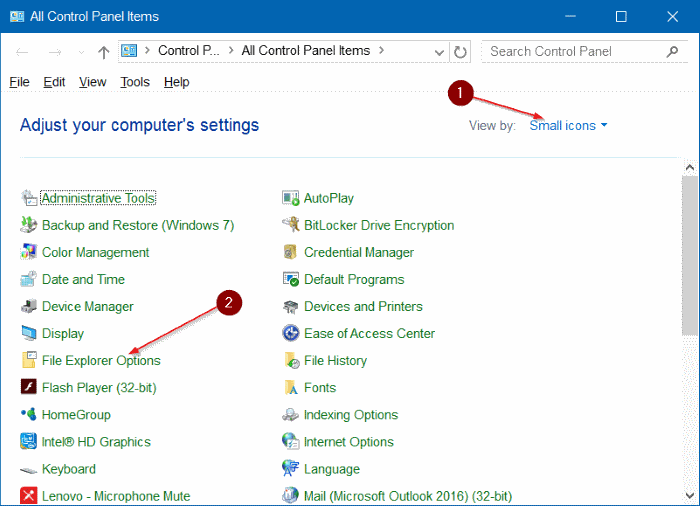Click the back navigation arrow
The width and height of the screenshot is (700, 506).
pyautogui.click(x=22, y=52)
